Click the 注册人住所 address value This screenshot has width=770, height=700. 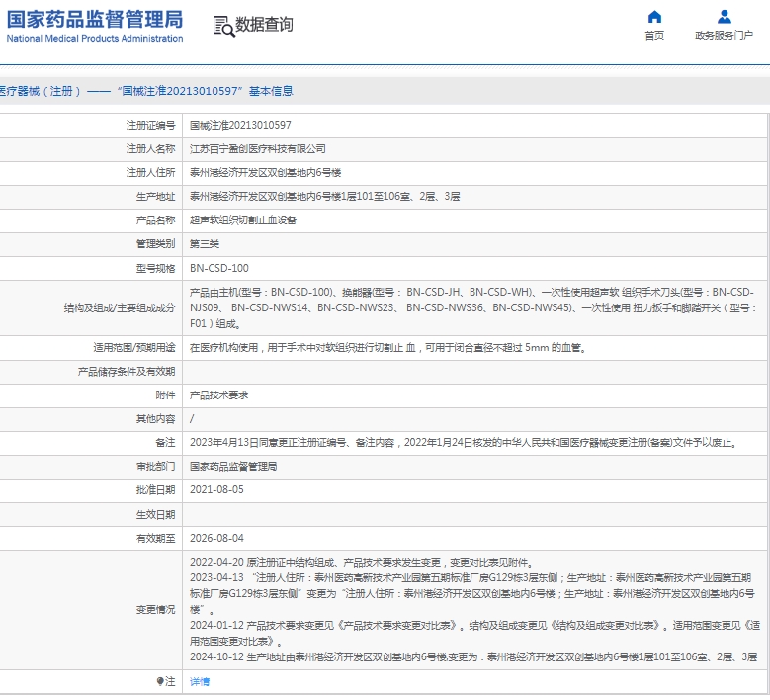[266, 172]
